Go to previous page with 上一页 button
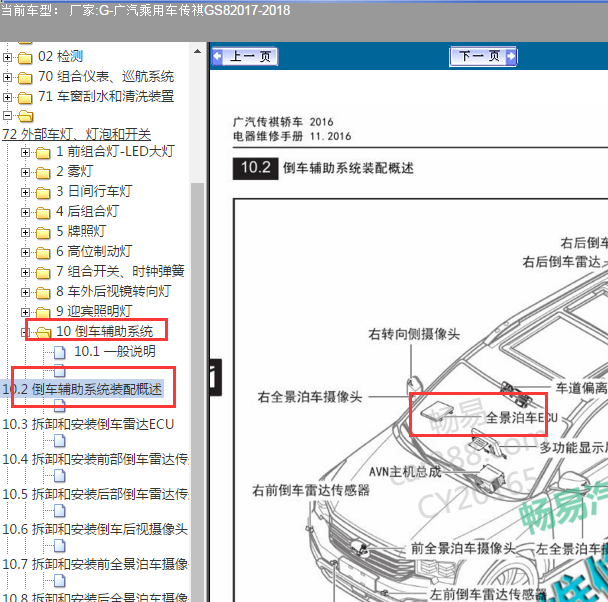Image resolution: width=608 pixels, height=602 pixels. click(245, 57)
